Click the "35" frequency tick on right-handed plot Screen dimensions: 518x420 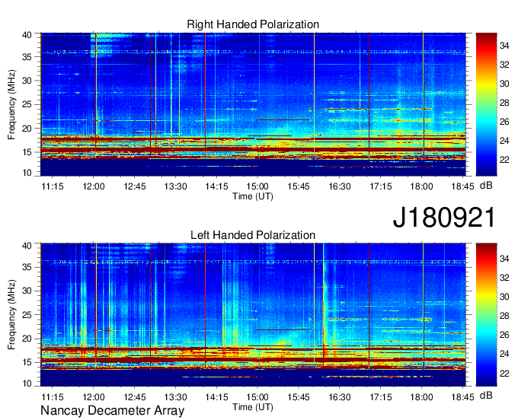27,57
